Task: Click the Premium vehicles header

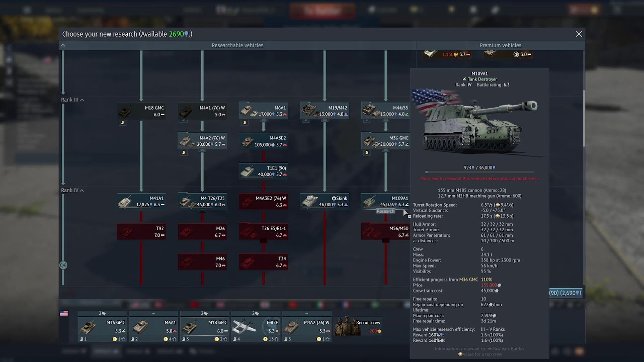Action: coord(500,45)
